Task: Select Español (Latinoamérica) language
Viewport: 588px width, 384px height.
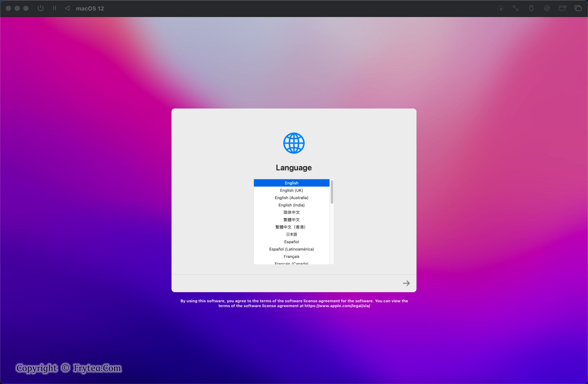Action: 292,249
